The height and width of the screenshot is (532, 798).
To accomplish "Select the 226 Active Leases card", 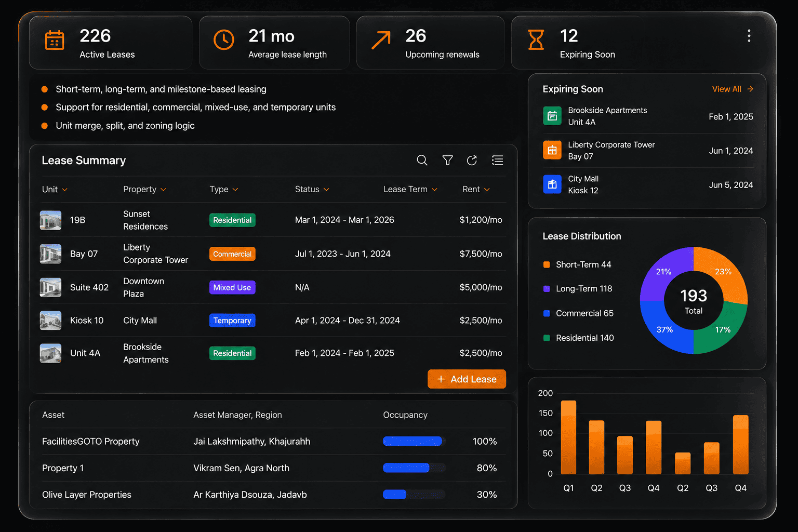I will pos(111,43).
